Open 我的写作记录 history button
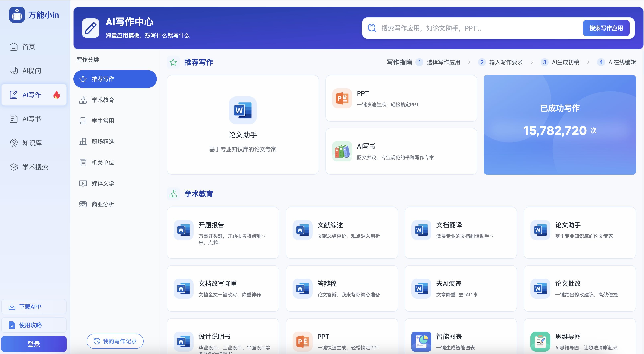 pyautogui.click(x=115, y=341)
